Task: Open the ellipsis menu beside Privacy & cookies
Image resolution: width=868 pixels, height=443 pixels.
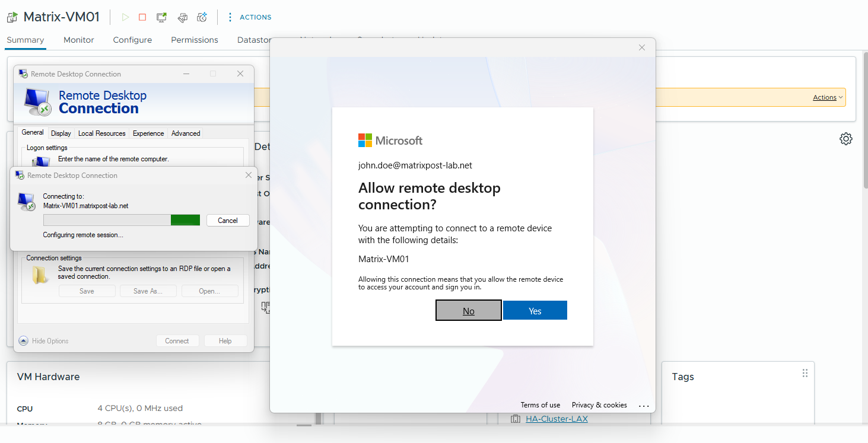Action: (644, 406)
